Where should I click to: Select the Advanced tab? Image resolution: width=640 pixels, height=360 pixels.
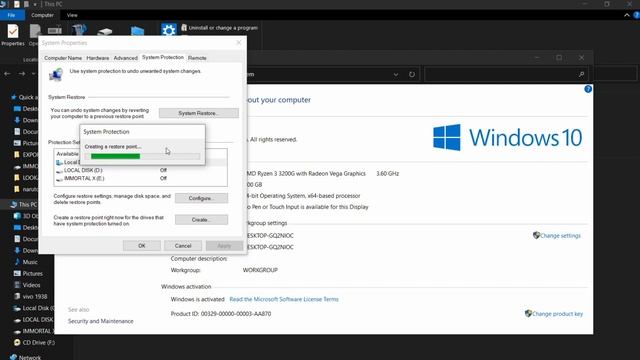click(125, 58)
